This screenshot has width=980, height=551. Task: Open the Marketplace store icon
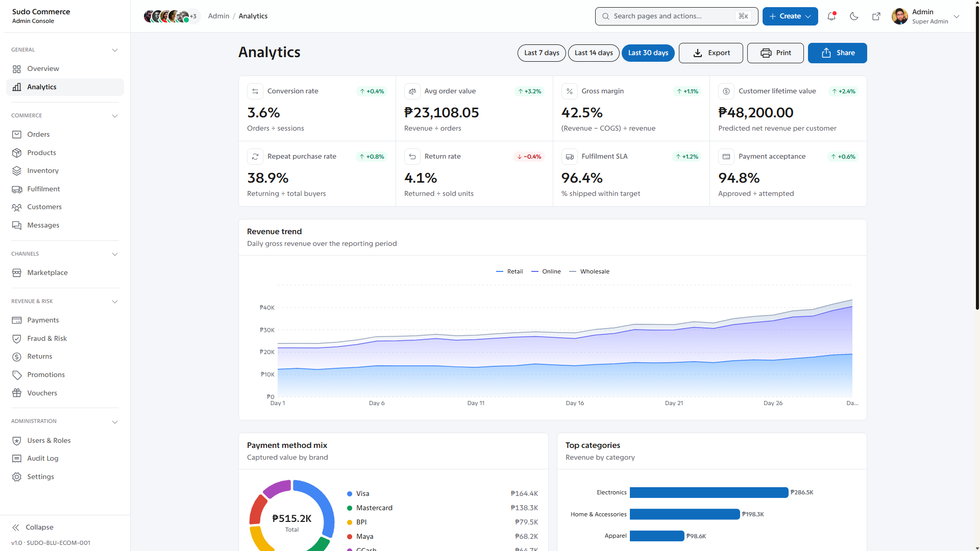pos(17,273)
